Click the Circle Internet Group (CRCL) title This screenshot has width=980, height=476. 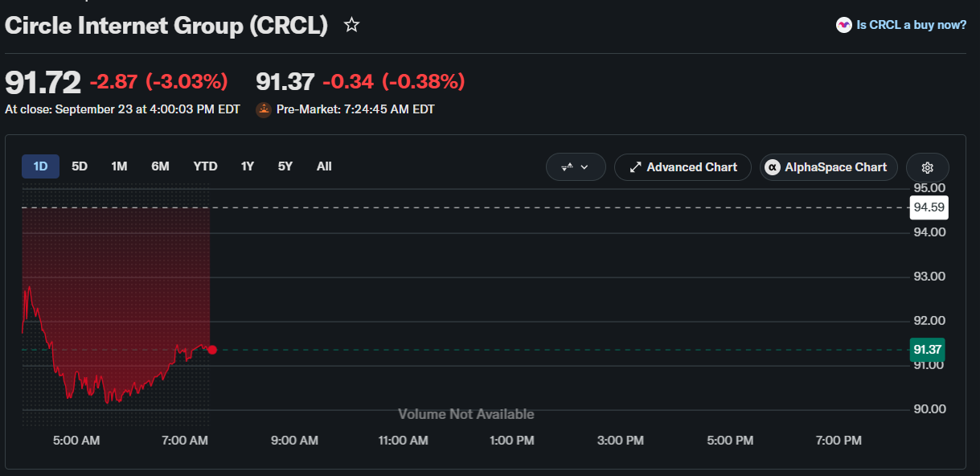(x=166, y=26)
